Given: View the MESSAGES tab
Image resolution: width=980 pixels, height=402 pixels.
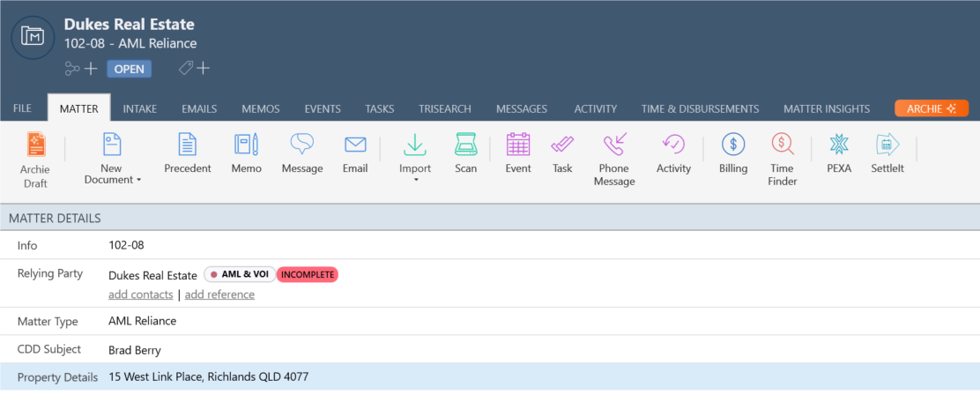Looking at the screenshot, I should [522, 108].
